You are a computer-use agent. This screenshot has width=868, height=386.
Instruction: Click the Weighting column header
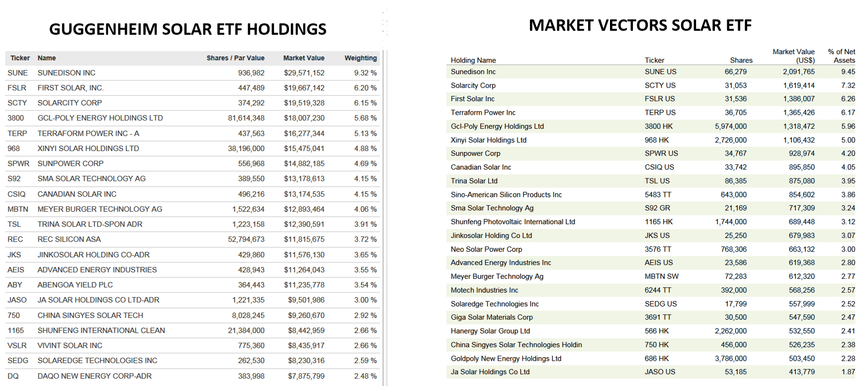tap(360, 58)
